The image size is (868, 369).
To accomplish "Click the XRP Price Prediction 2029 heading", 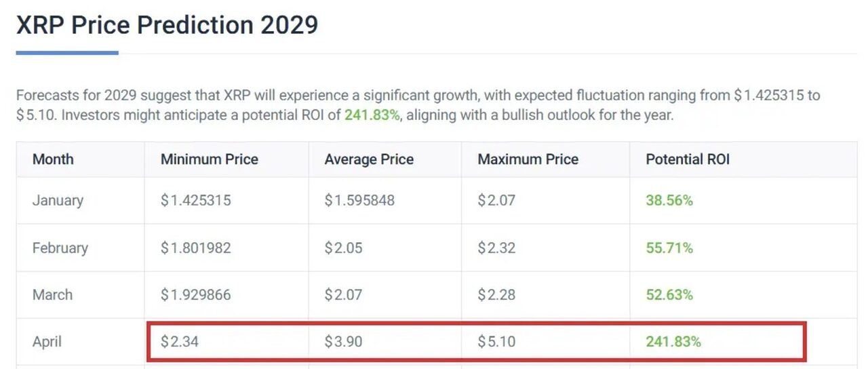I will (x=167, y=25).
